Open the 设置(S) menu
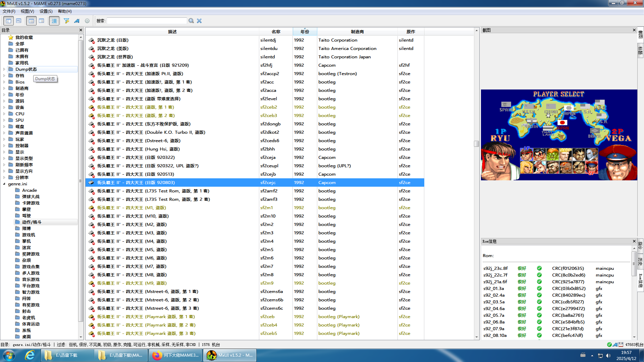644x362 pixels. tap(46, 11)
